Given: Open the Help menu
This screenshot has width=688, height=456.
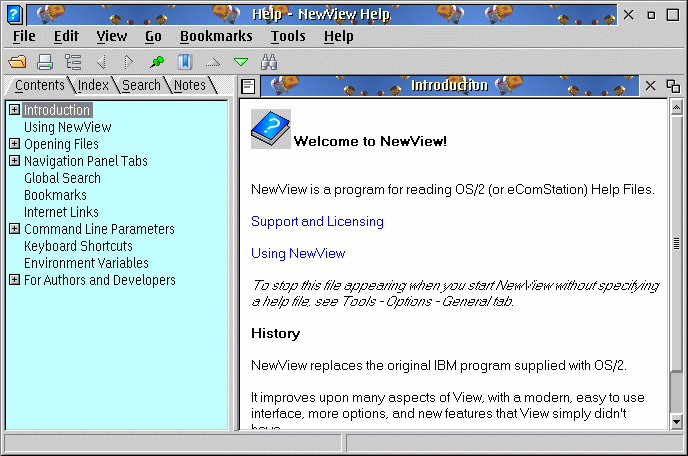Looking at the screenshot, I should (339, 36).
